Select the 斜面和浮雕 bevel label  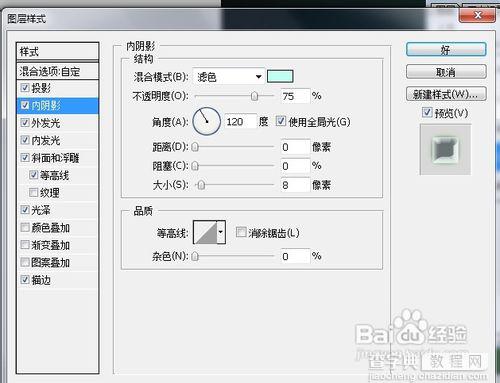point(55,158)
